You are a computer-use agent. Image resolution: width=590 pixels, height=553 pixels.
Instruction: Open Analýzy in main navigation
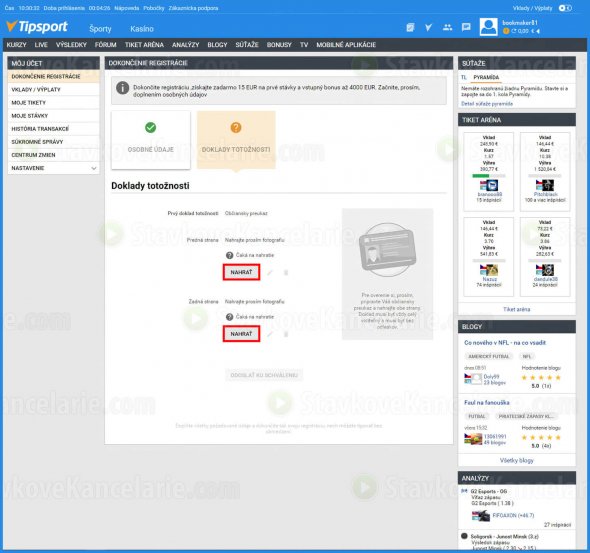pyautogui.click(x=186, y=45)
